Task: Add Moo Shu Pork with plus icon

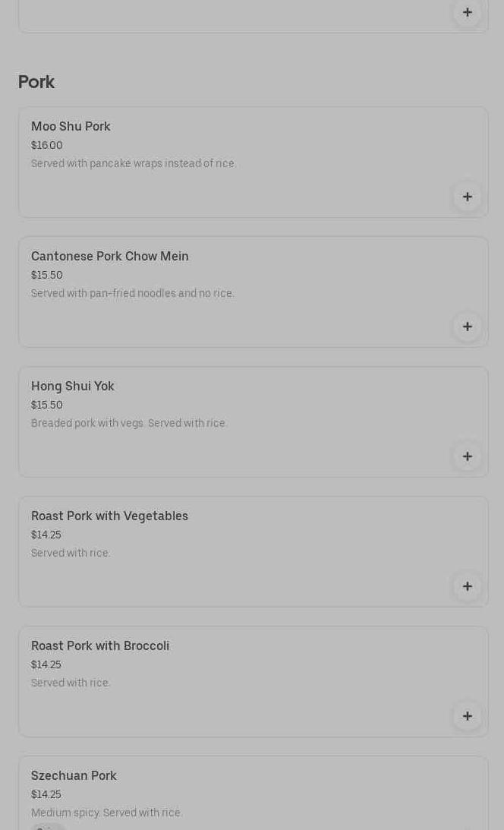Action: click(x=467, y=197)
